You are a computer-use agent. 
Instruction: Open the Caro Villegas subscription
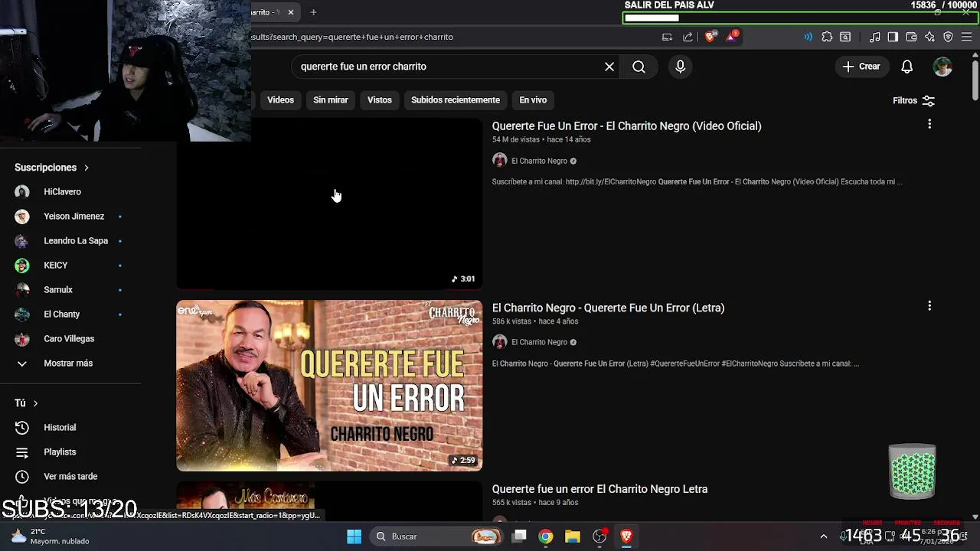pyautogui.click(x=70, y=339)
